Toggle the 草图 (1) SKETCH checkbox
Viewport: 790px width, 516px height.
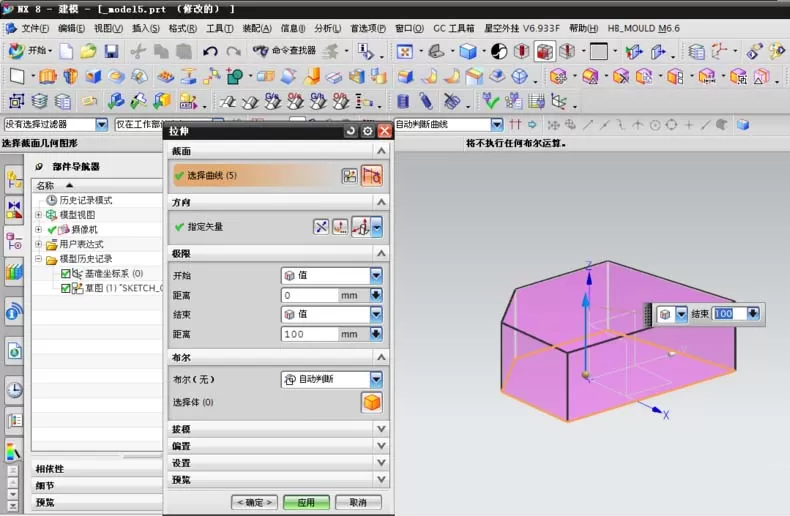[x=65, y=288]
